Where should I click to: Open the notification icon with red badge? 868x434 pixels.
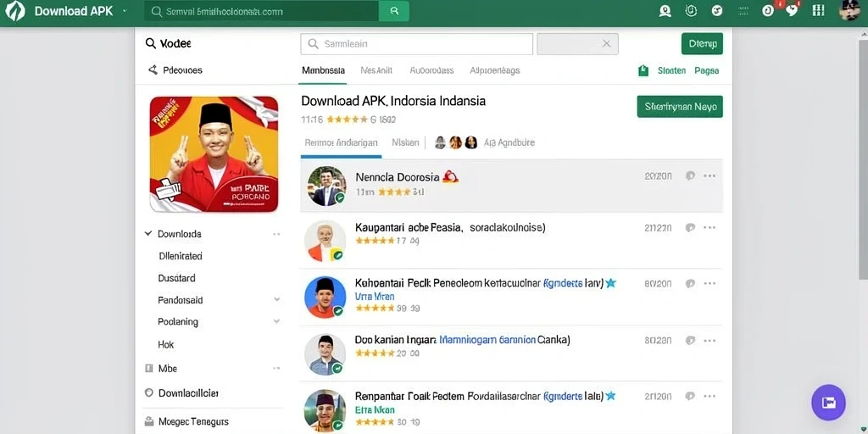pos(769,10)
